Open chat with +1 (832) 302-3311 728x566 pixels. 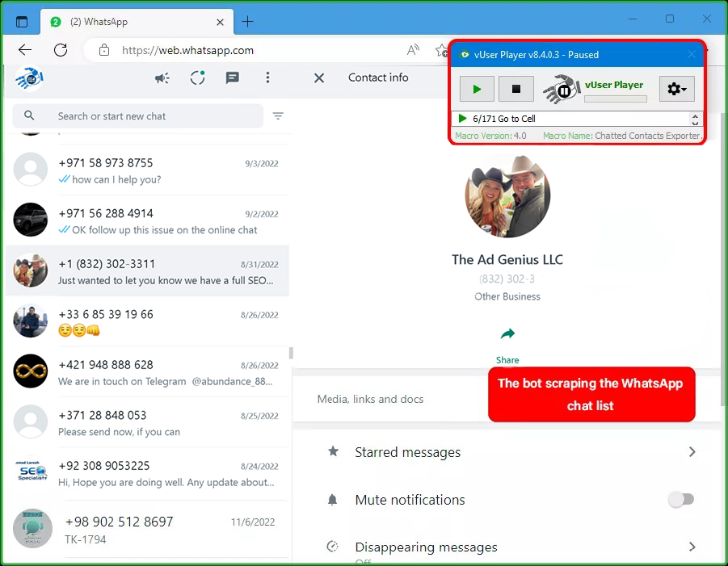(x=147, y=271)
